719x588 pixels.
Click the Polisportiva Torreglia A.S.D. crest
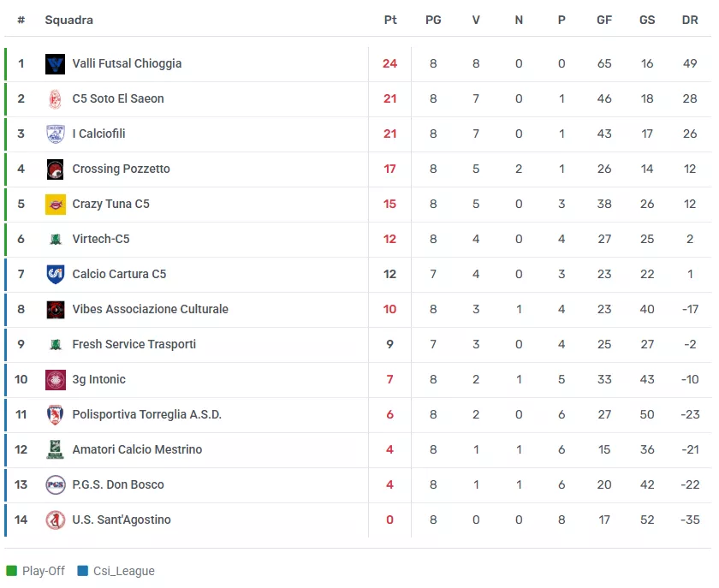56,414
